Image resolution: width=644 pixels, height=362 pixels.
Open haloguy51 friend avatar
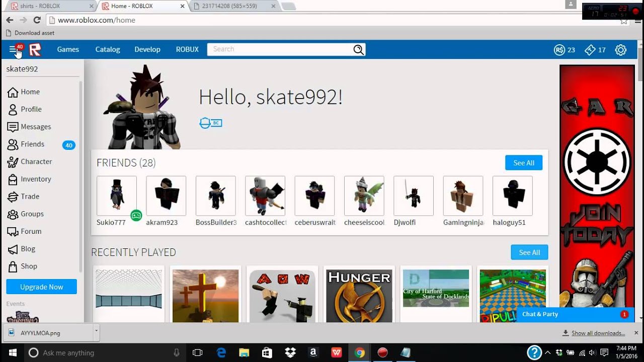pos(513,196)
